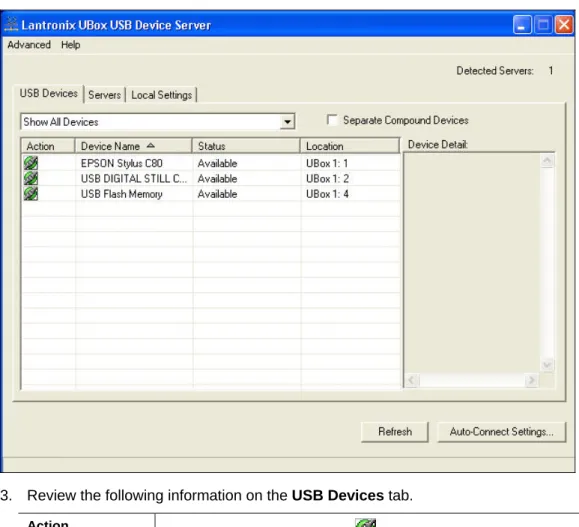Image resolution: width=579 pixels, height=527 pixels.
Task: Click the connect icon for EPSON Stylus C80
Action: pos(31,163)
